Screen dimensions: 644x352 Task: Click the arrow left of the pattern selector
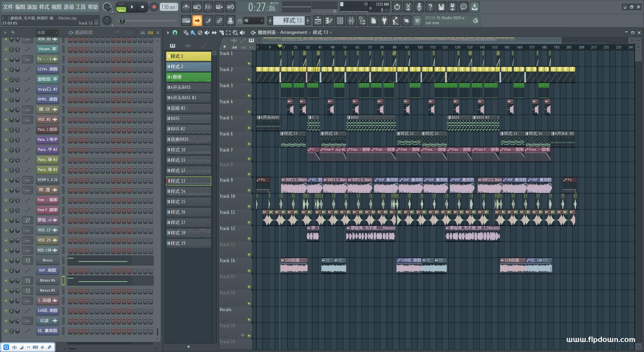coord(270,21)
